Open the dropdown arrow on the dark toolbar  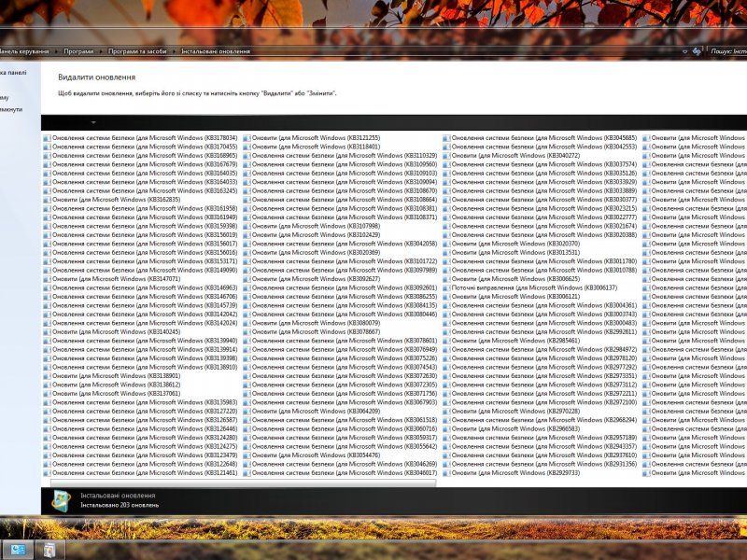pos(93,123)
